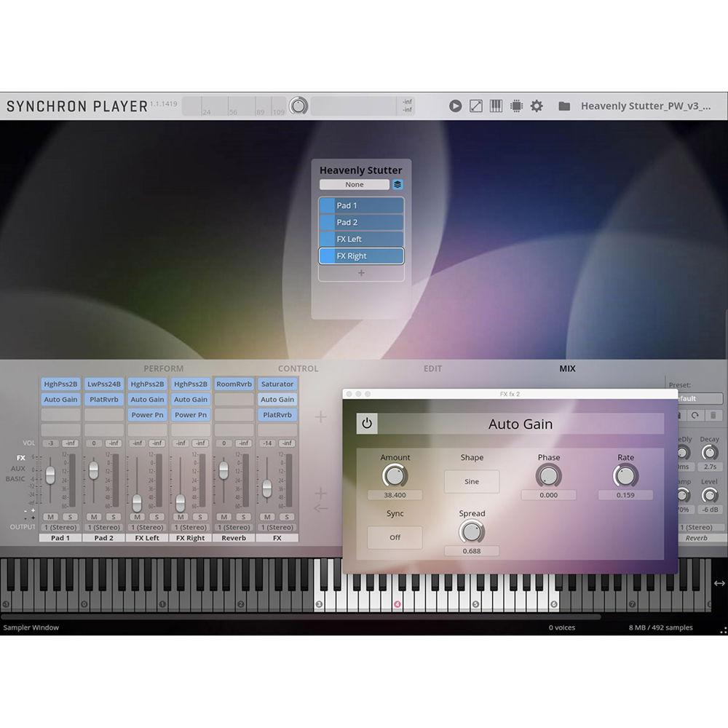Click the reload preset icon in Reverb panel

coord(695,414)
